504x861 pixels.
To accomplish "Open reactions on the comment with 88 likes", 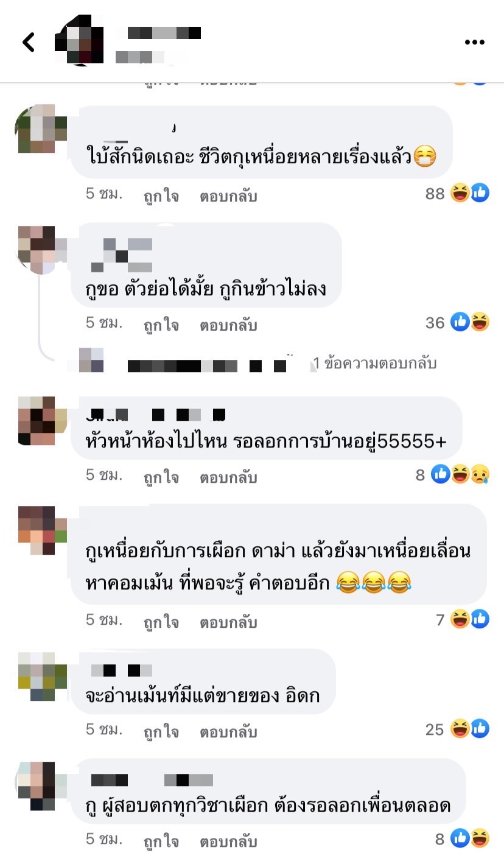I will [470, 194].
